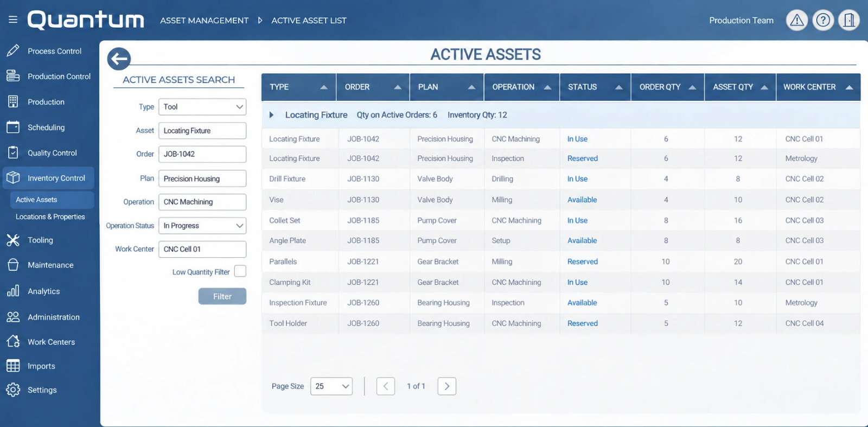This screenshot has width=868, height=427.
Task: Click the Work Center input field
Action: pyautogui.click(x=202, y=249)
